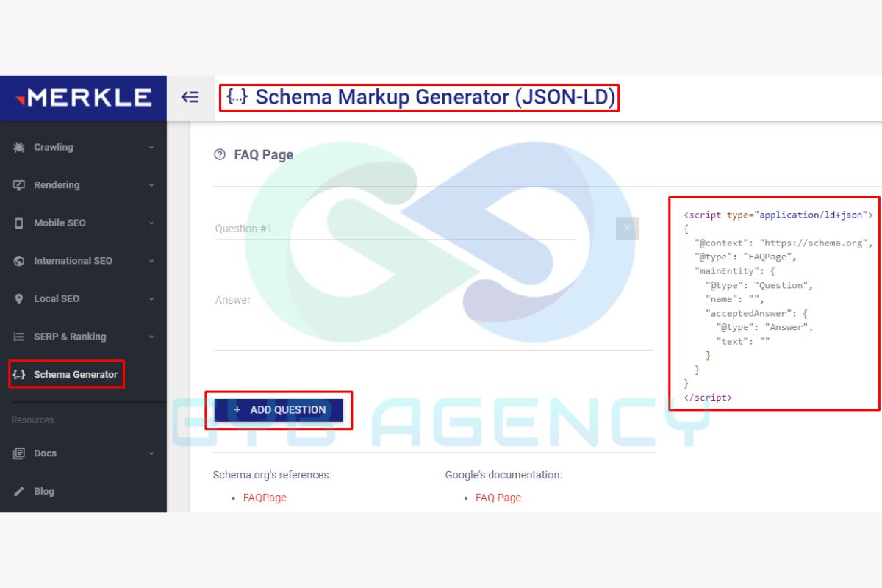Click the FAQ Page question mark icon
882x588 pixels.
(219, 154)
